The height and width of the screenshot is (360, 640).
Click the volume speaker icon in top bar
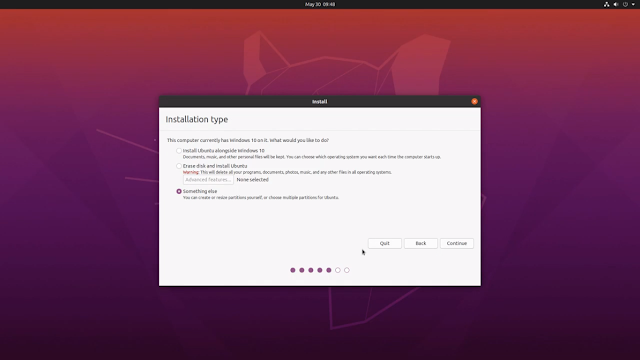[x=616, y=4]
